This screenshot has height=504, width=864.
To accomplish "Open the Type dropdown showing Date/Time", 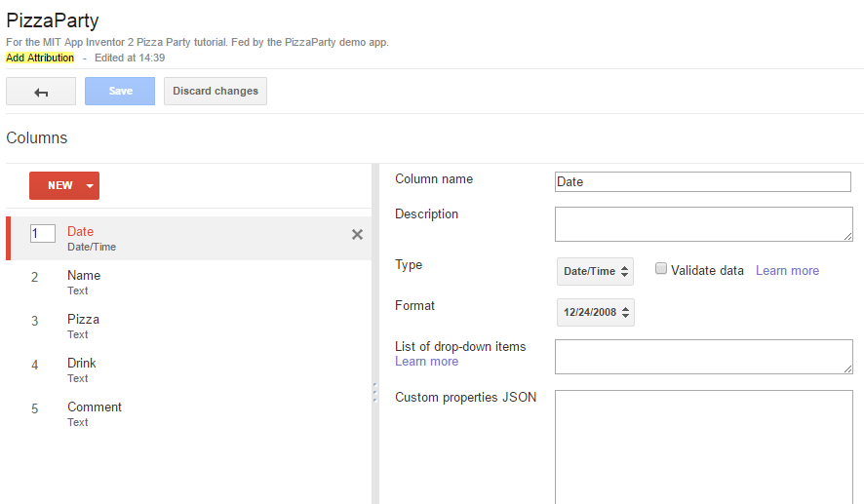I will (595, 271).
